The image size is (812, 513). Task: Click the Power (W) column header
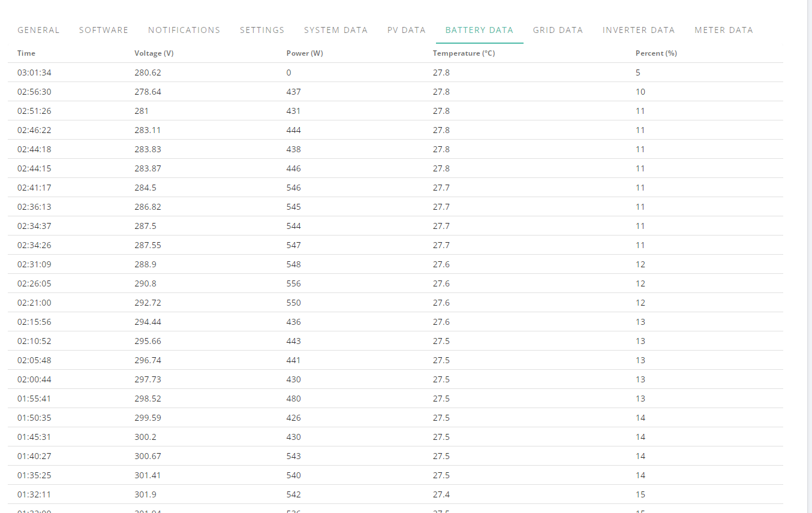305,53
